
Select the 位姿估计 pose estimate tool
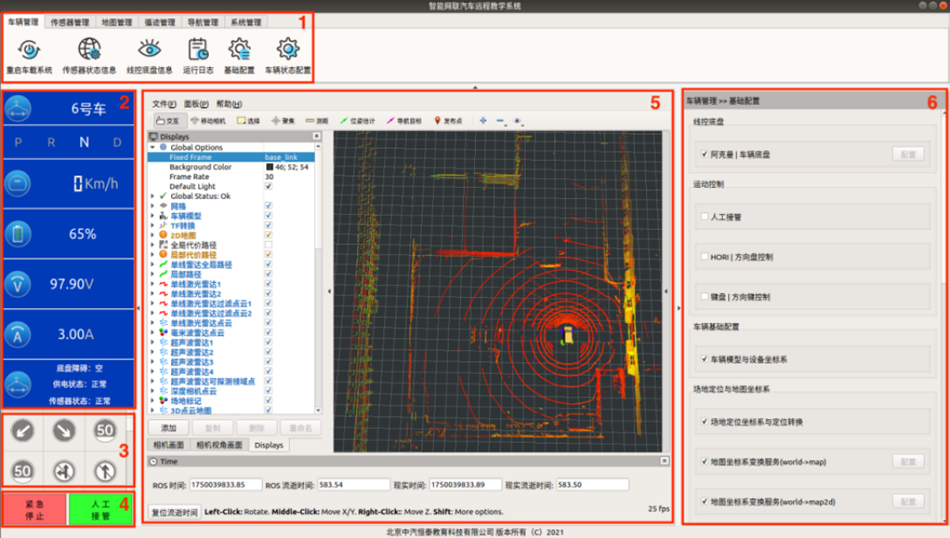[357, 120]
